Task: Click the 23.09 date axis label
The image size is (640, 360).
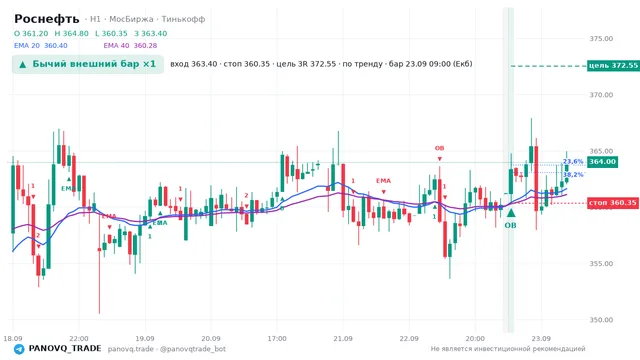Action: (x=541, y=339)
